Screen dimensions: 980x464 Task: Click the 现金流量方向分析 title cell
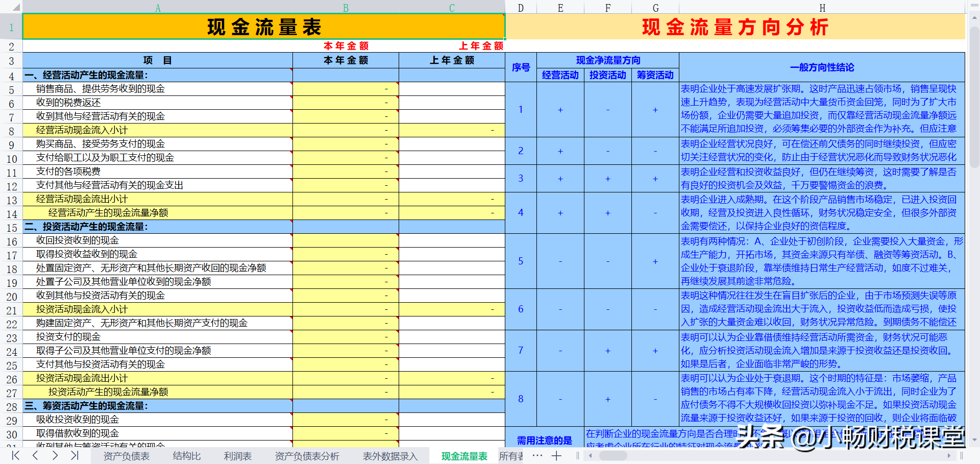(x=735, y=27)
